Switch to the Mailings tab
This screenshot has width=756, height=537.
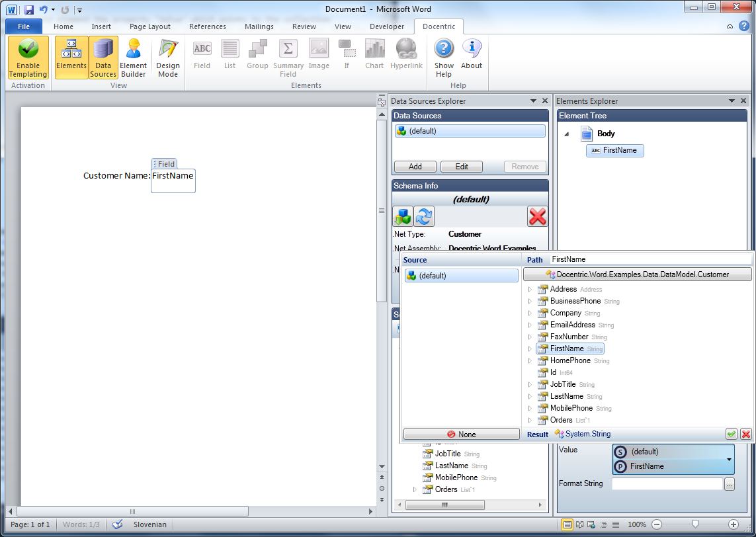point(259,26)
